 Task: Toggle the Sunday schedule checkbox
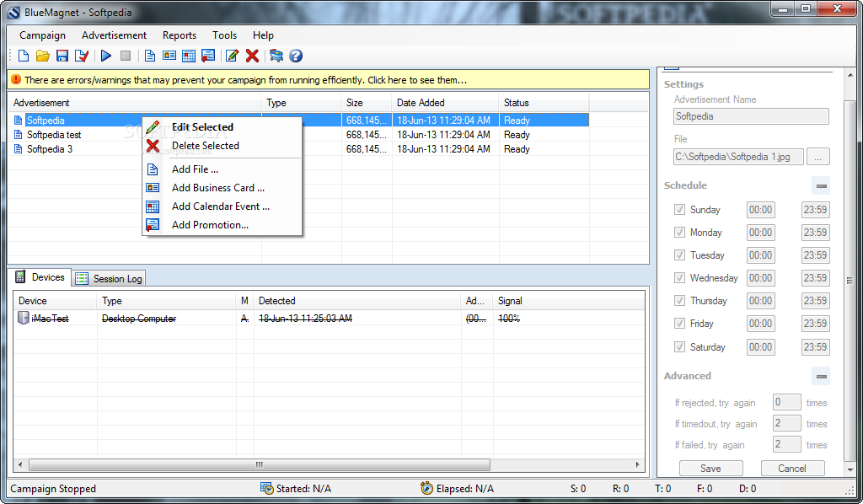(x=680, y=210)
